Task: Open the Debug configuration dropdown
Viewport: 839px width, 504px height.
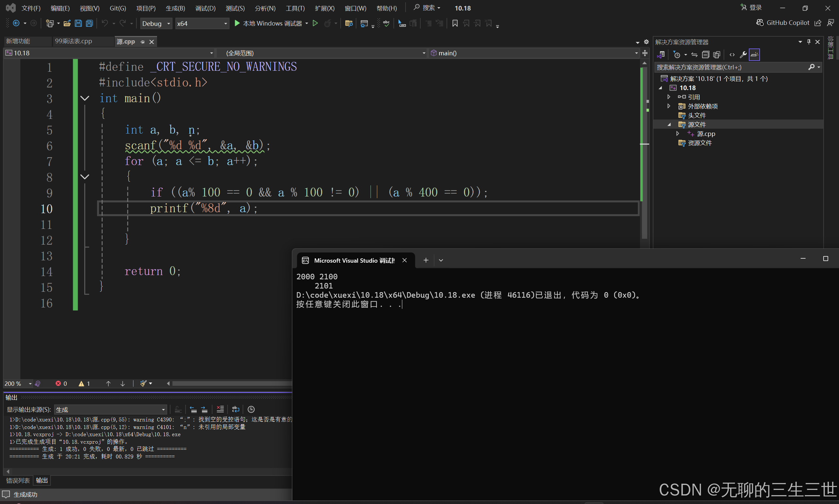Action: click(x=156, y=24)
